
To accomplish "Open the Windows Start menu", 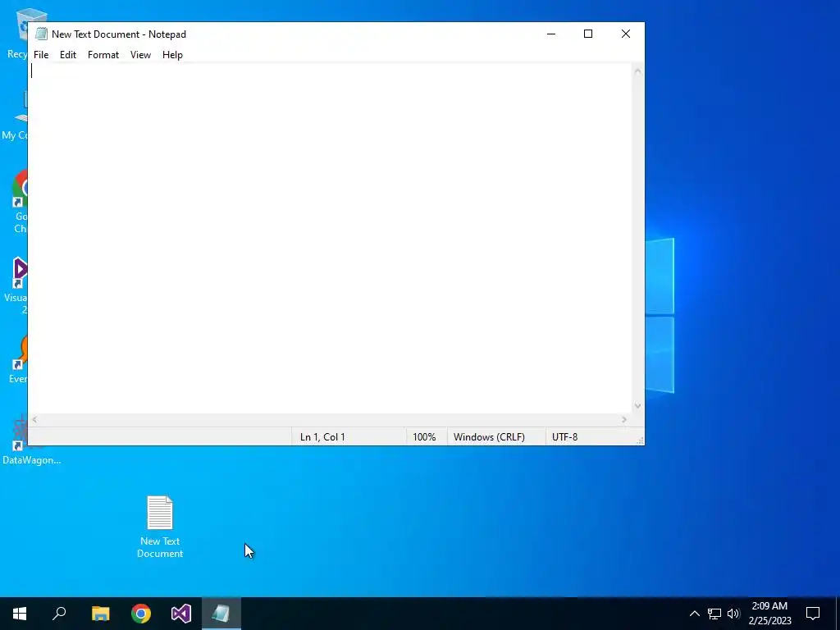I will [20, 614].
